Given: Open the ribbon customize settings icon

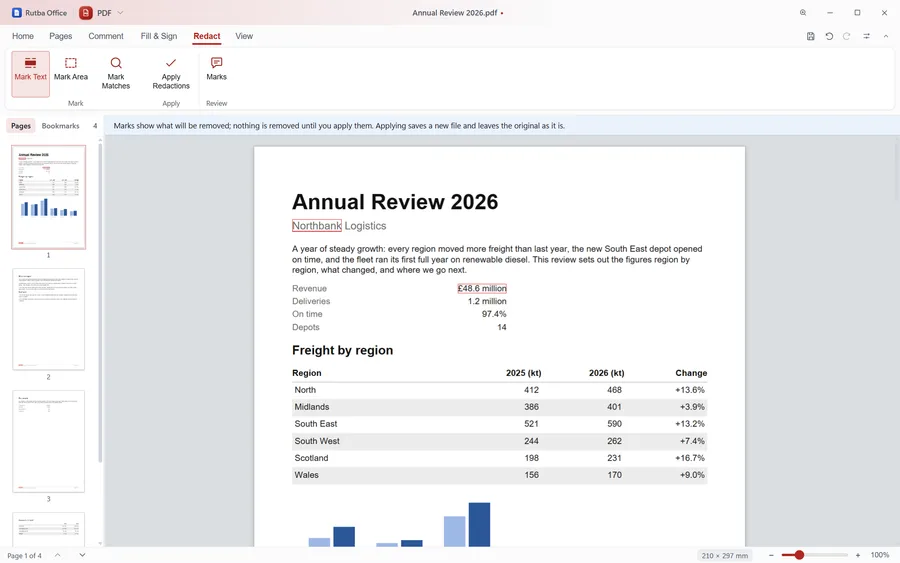Looking at the screenshot, I should (x=866, y=36).
